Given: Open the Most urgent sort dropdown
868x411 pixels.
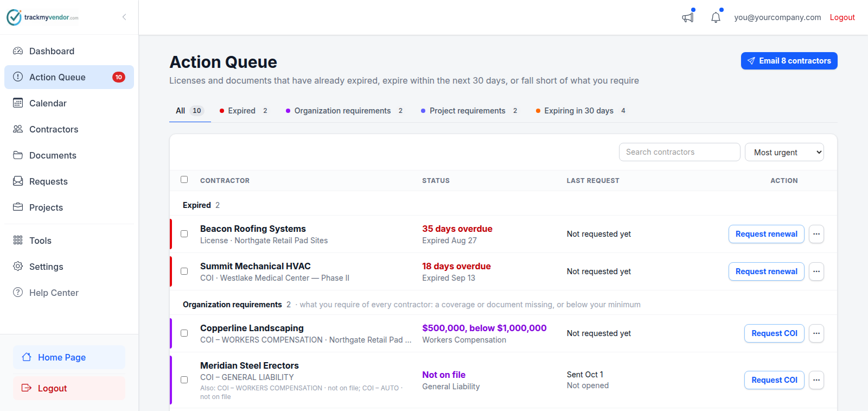Looking at the screenshot, I should pos(784,153).
